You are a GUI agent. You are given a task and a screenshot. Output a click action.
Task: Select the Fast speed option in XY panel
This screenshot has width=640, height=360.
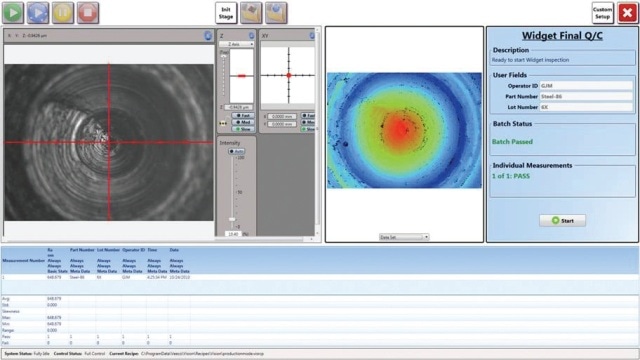point(308,116)
